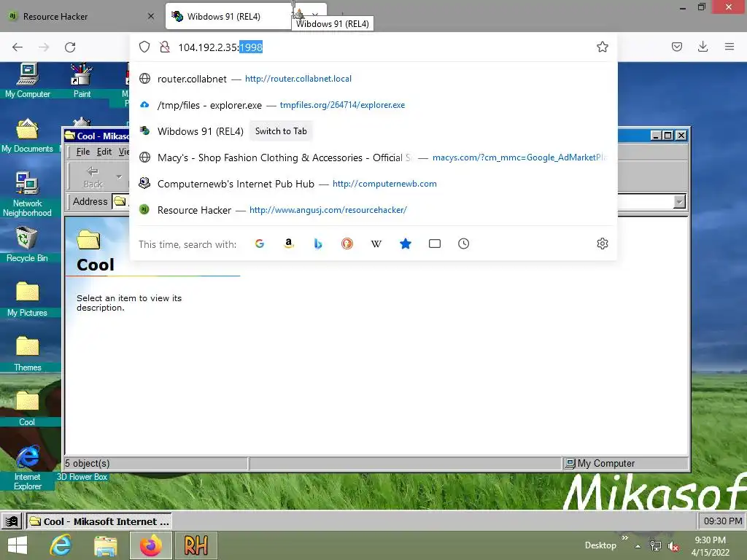Select Cool - Mikasoft Internet taskbar button
The image size is (747, 560).
tap(98, 521)
